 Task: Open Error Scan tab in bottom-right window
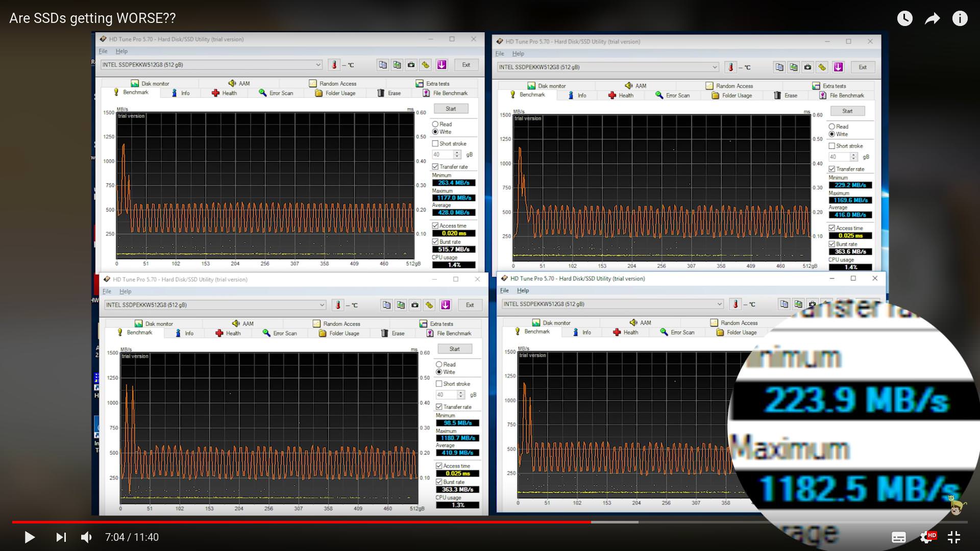click(x=677, y=332)
